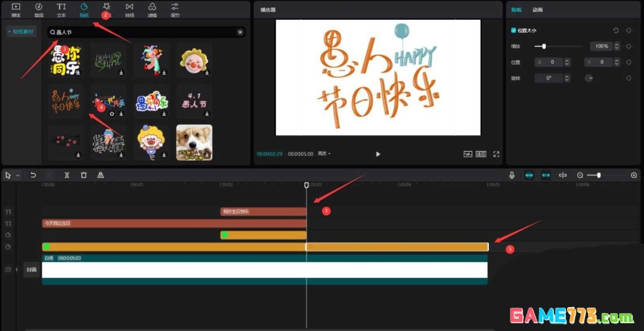Open the 音频 audio tab
This screenshot has height=331, width=644.
[39, 10]
